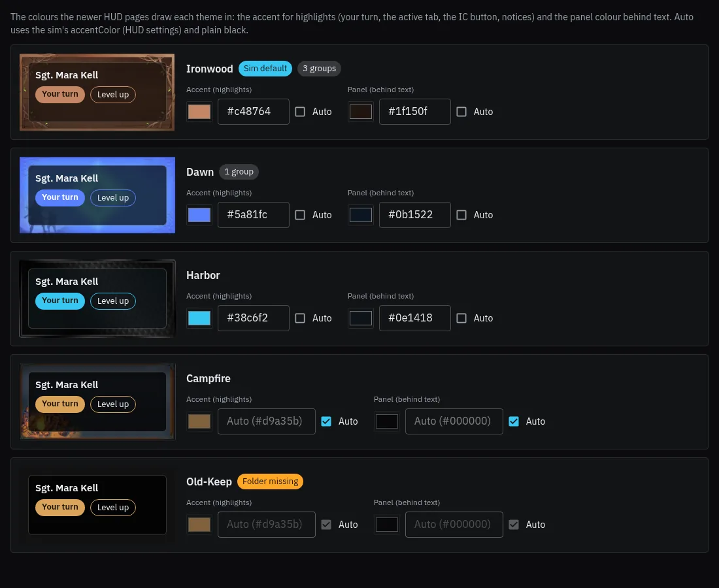Screen dimensions: 719x588
Task: Click the 1 group badge on Dawn
Action: click(x=239, y=171)
